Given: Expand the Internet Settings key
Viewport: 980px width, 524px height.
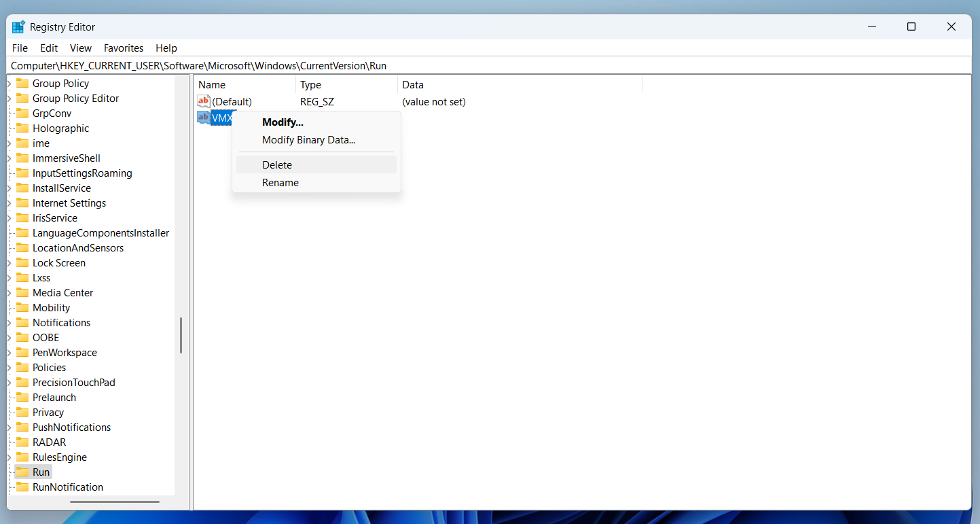Looking at the screenshot, I should (10, 203).
